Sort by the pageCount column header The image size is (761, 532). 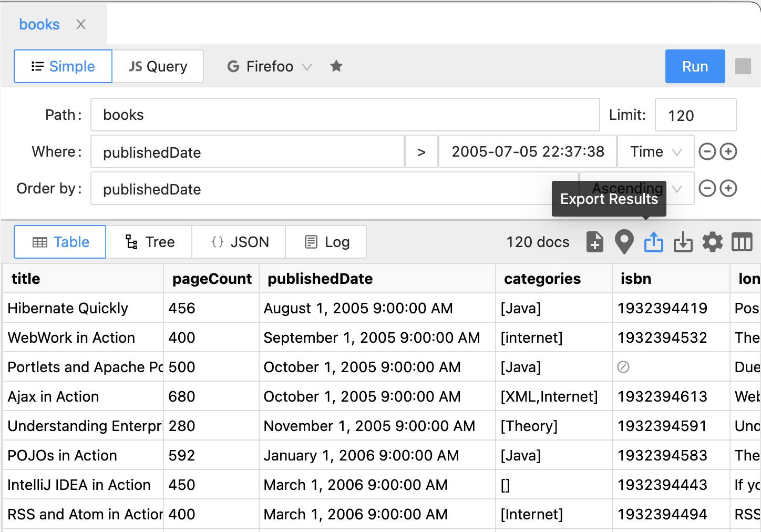tap(212, 279)
